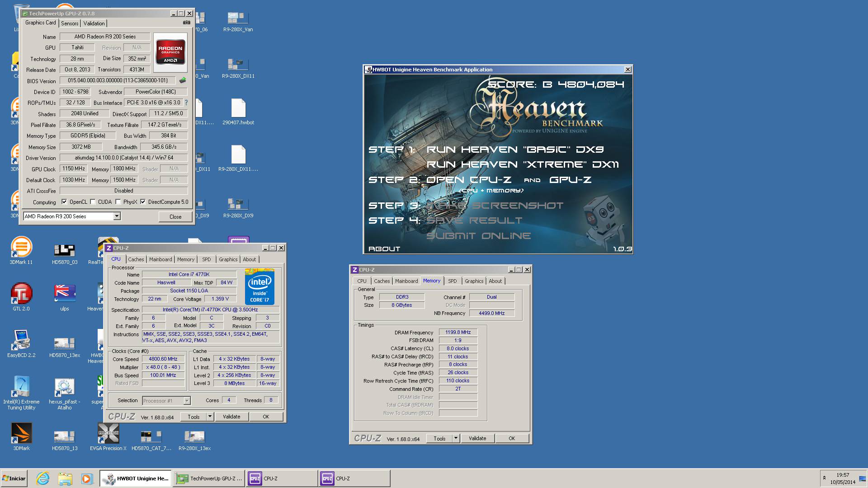Open Windows Explorer folder in taskbar
The width and height of the screenshot is (868, 488).
[65, 479]
